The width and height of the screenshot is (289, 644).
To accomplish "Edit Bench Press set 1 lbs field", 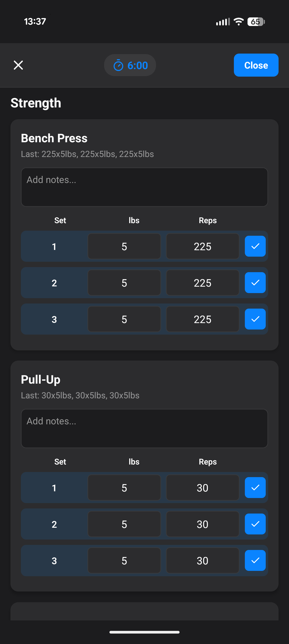I will 124,246.
